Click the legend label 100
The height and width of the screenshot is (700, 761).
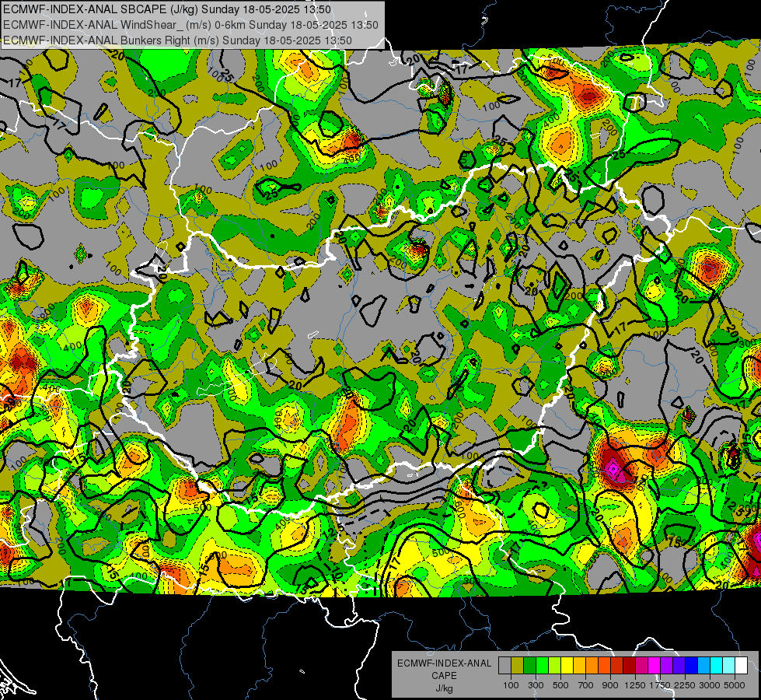point(511,685)
